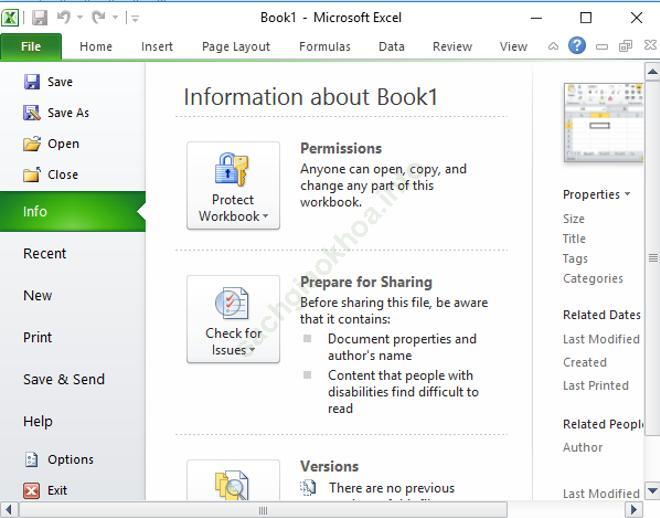
Task: Click the Protect Workbook lock-and-key icon
Action: tap(232, 169)
